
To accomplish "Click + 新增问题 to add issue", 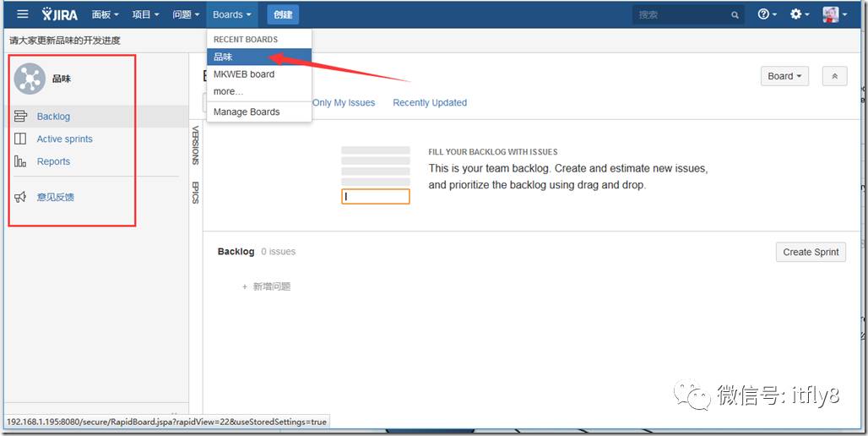I will pos(266,286).
